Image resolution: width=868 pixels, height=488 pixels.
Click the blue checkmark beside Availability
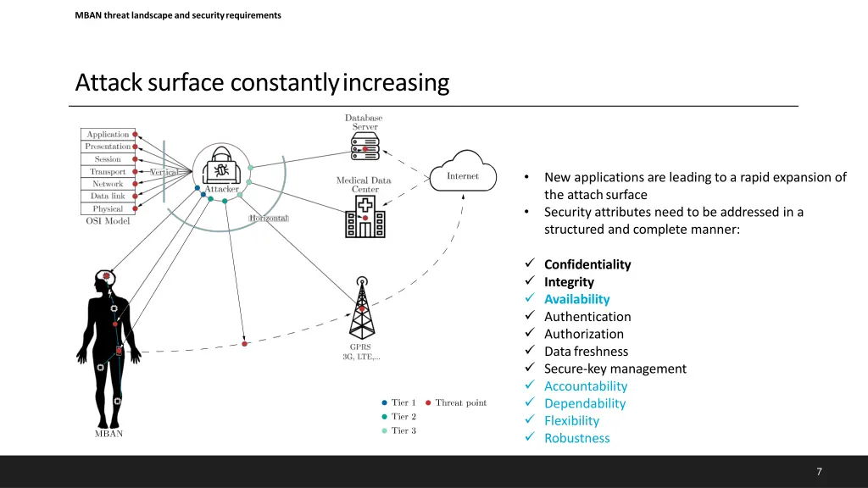(x=530, y=297)
